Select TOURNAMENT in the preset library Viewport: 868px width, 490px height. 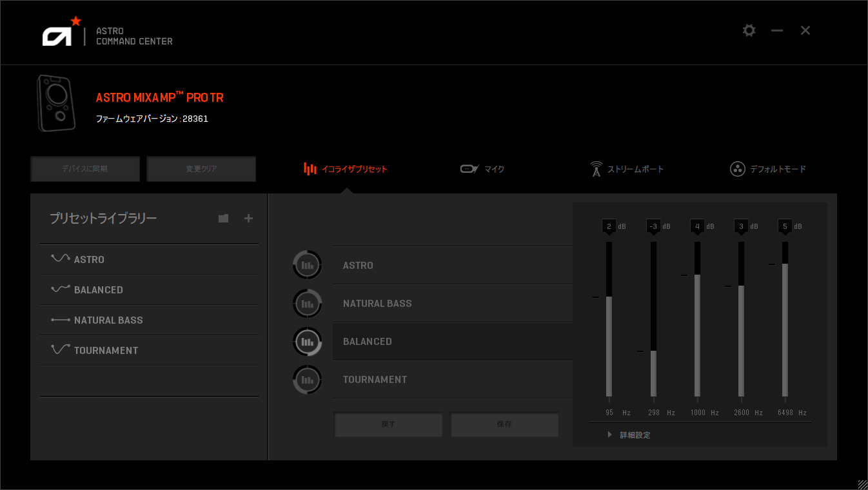[x=149, y=350]
